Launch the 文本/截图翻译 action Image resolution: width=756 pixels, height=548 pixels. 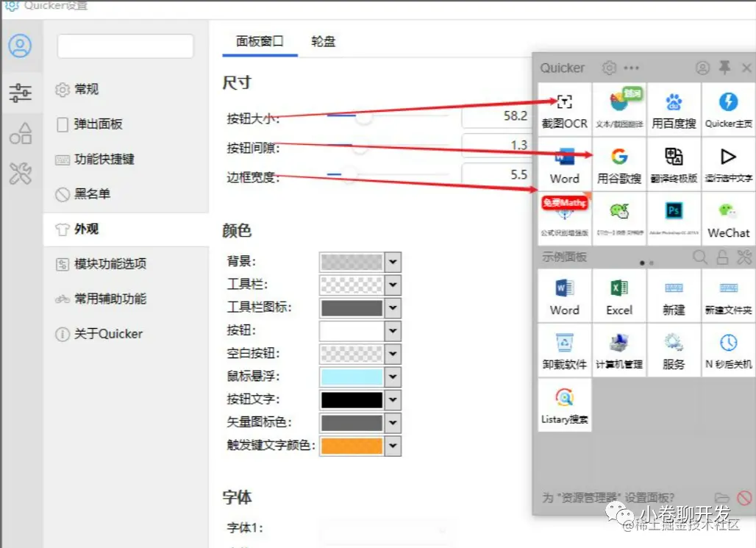coord(619,110)
